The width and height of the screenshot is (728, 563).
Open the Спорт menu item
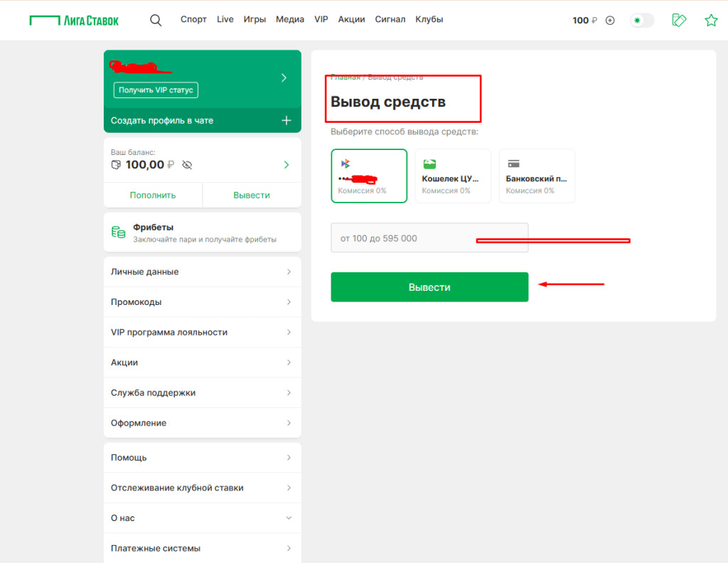coord(193,19)
